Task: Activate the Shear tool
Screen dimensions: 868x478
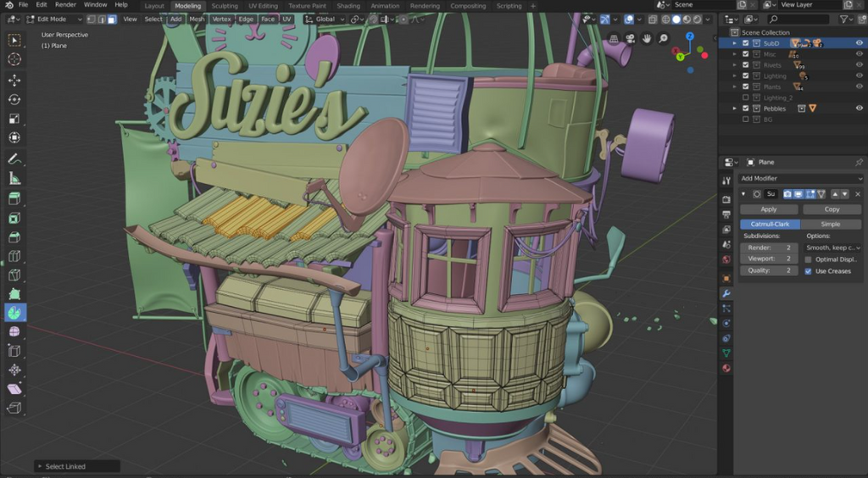Action: pyautogui.click(x=14, y=389)
